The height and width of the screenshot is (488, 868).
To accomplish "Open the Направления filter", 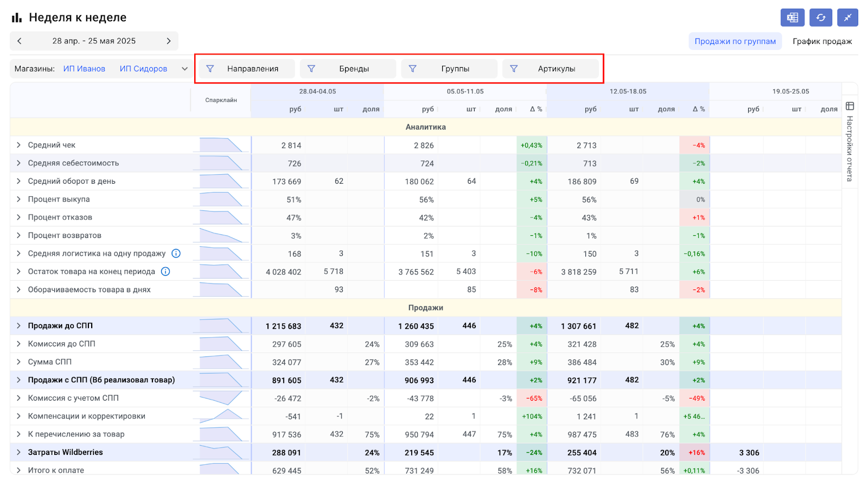I will click(x=247, y=69).
